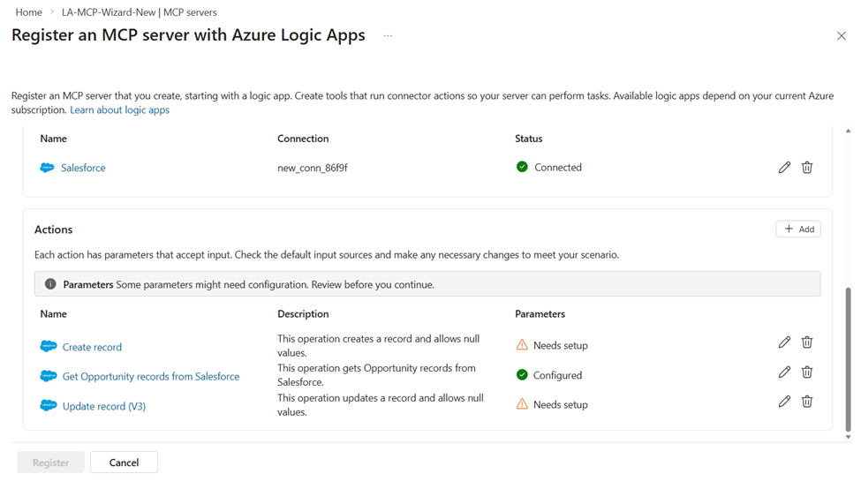The width and height of the screenshot is (861, 504).
Task: Go to Home breadcrumb
Action: (28, 12)
